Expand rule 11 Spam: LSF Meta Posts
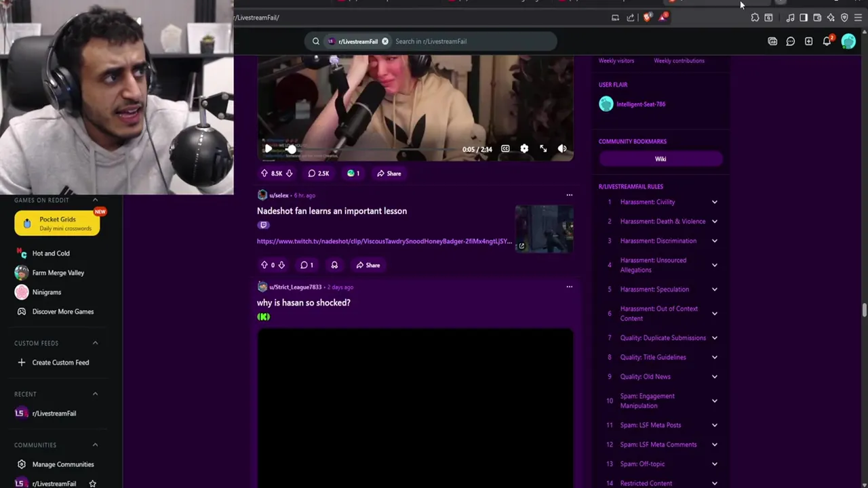 715,425
